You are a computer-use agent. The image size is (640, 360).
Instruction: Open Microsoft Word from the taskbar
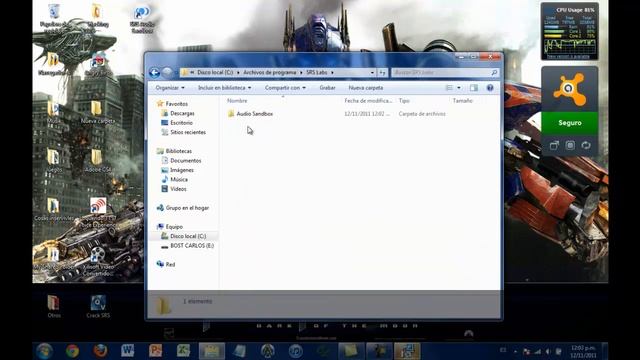[x=127, y=351]
